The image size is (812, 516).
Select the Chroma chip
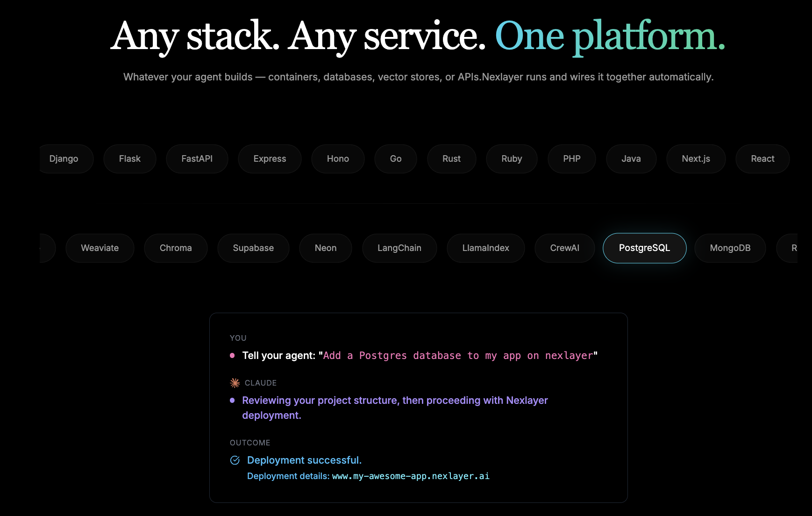click(176, 248)
